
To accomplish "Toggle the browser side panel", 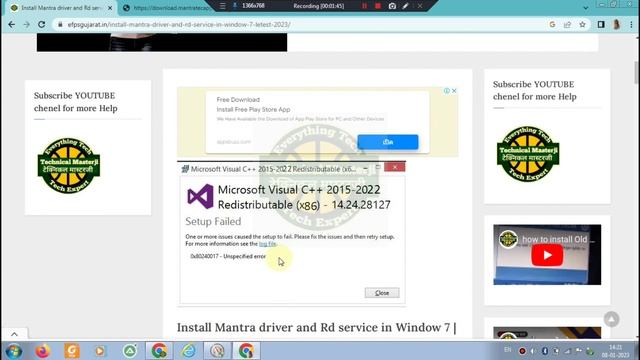I will point(601,24).
